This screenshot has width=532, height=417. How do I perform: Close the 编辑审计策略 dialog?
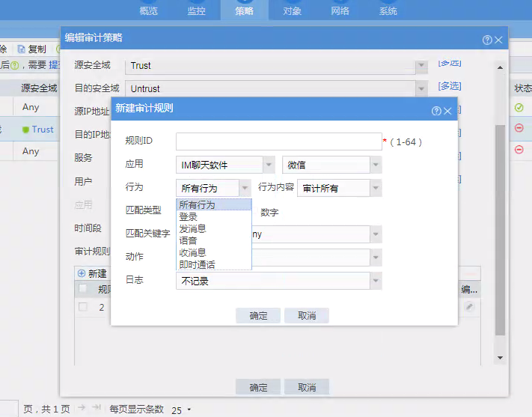(x=498, y=40)
